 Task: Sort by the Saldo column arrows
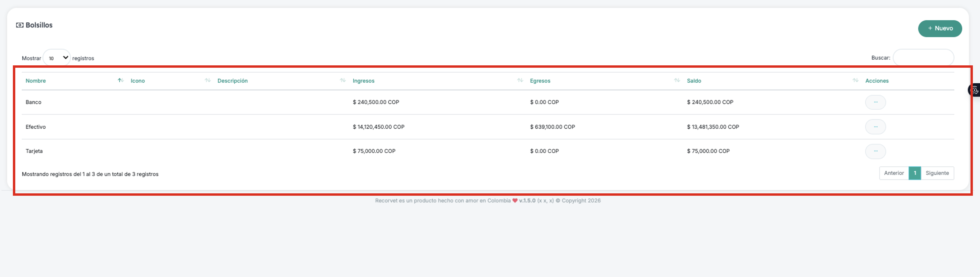pos(855,80)
